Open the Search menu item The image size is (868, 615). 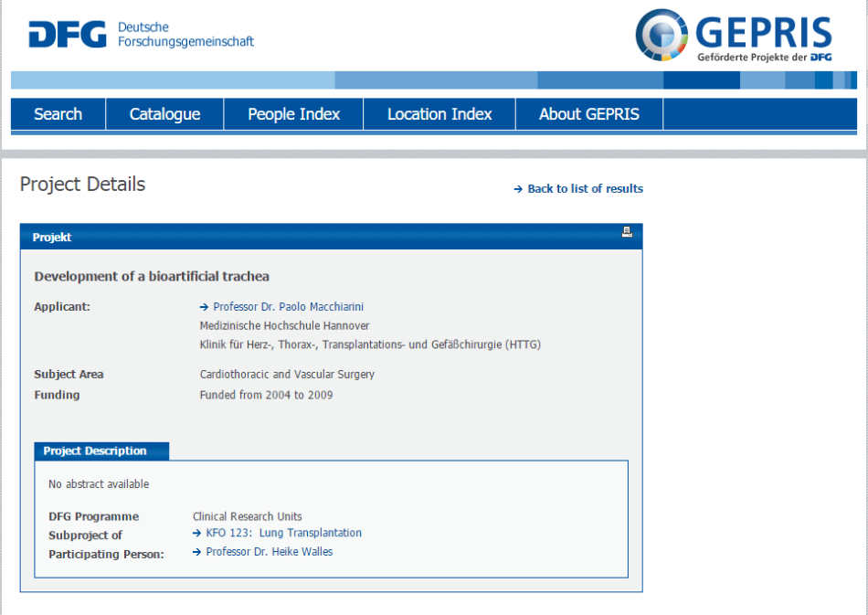tap(57, 114)
